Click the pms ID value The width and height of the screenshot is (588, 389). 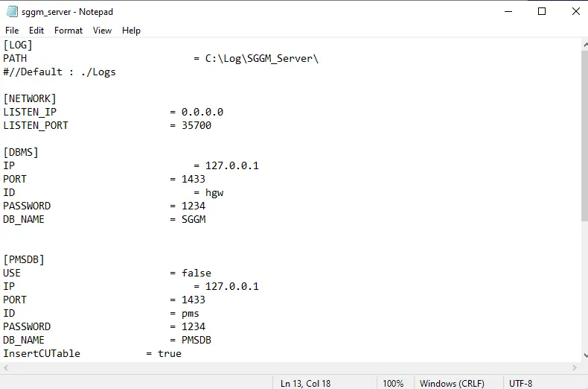190,314
